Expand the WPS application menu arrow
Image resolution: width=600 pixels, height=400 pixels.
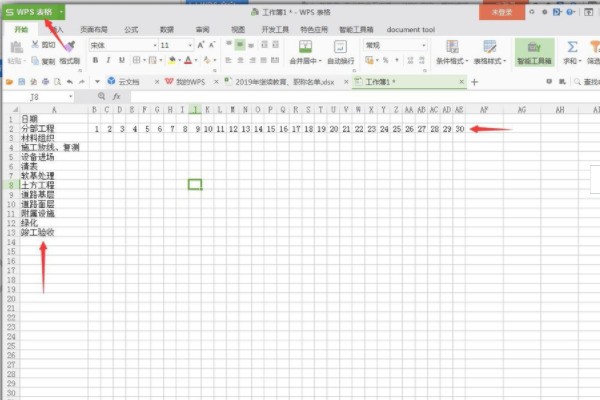[61, 12]
